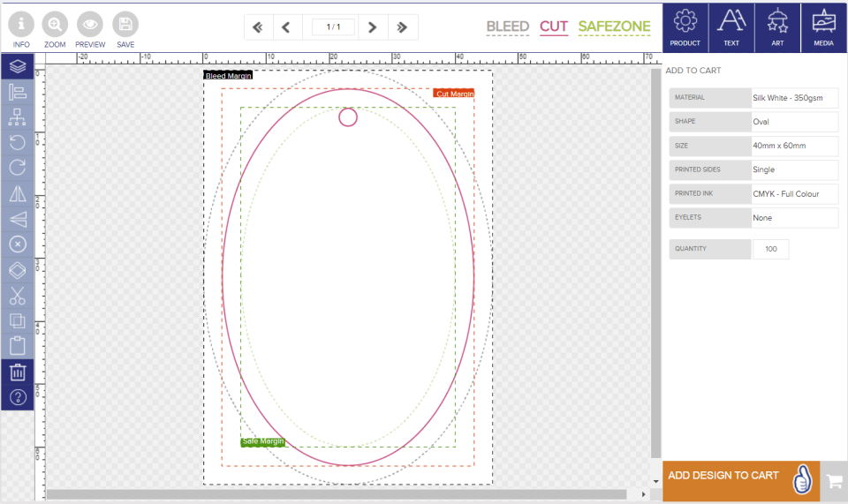Viewport: 848px width, 504px height.
Task: Delete with trash bin icon
Action: click(18, 372)
